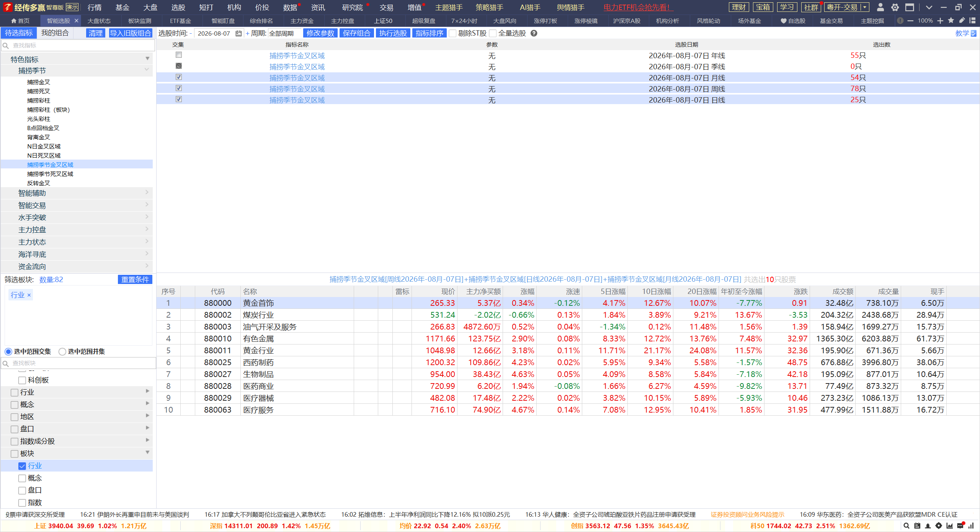Viewport: 980px width, 532px height.
Task: Zoom out with the minus icon
Action: pyautogui.click(x=910, y=21)
